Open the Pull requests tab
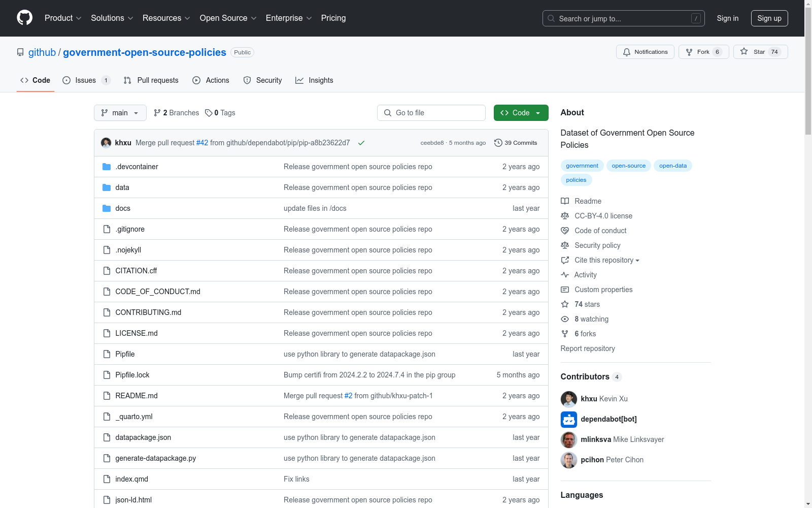Image resolution: width=812 pixels, height=508 pixels. 151,80
